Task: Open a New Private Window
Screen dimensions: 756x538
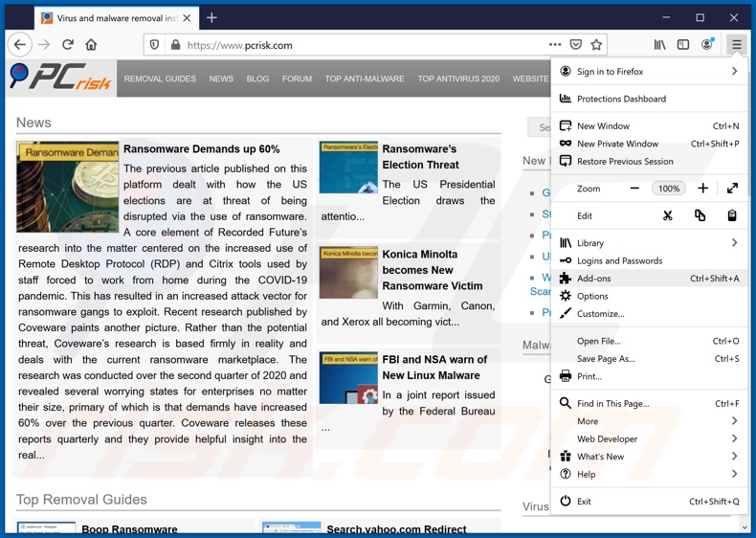Action: pyautogui.click(x=649, y=144)
